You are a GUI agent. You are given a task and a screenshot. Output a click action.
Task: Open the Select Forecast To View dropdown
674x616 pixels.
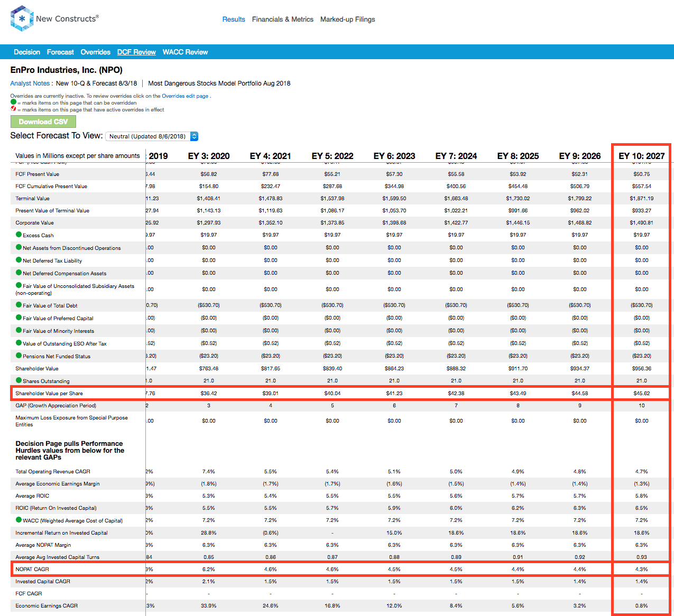point(152,136)
